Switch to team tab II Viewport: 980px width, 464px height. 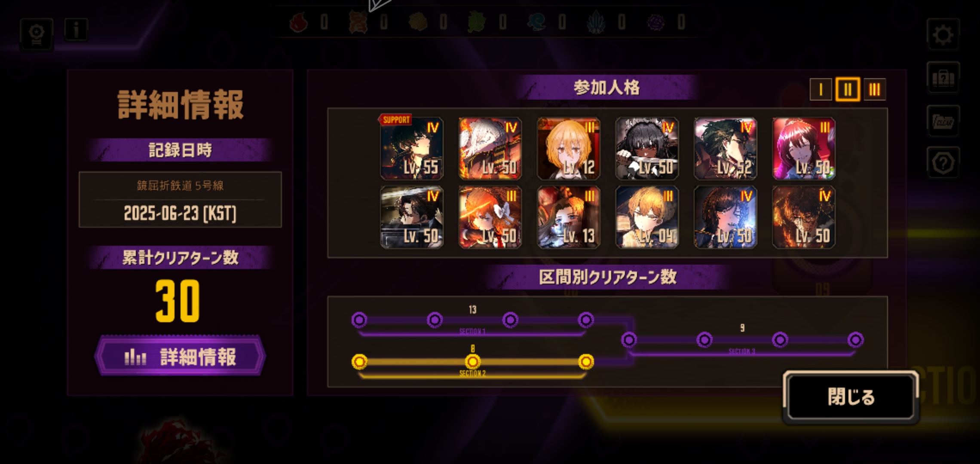click(x=848, y=90)
